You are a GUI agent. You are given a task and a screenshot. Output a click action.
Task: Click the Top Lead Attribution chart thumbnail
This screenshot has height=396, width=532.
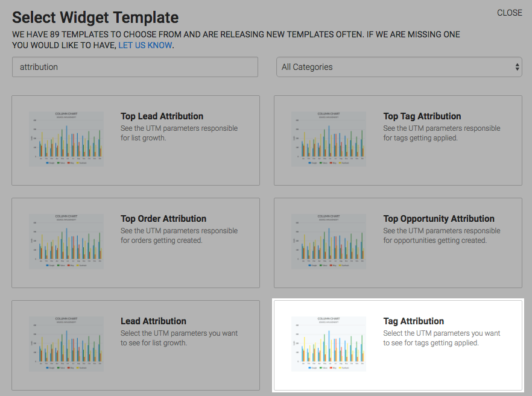(66, 139)
